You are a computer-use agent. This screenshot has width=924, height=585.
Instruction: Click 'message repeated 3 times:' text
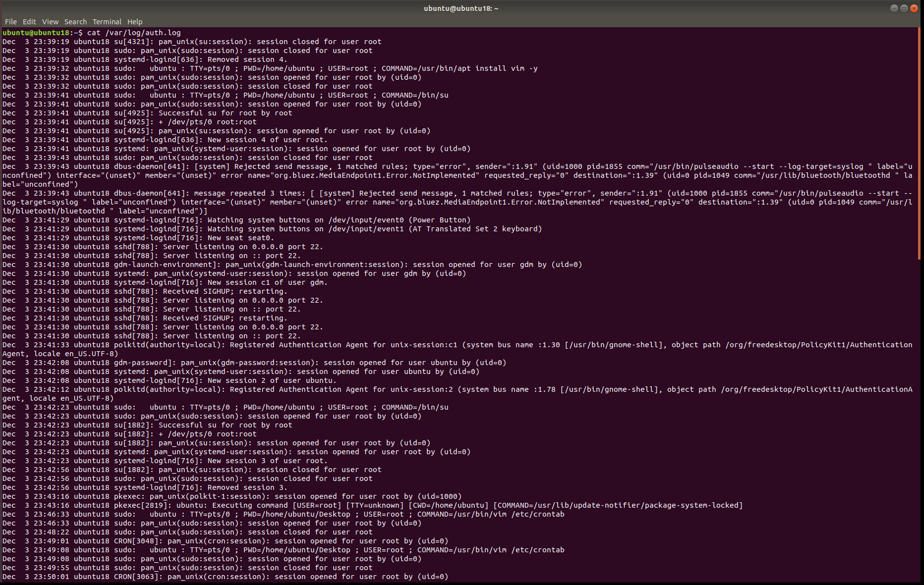coord(250,193)
